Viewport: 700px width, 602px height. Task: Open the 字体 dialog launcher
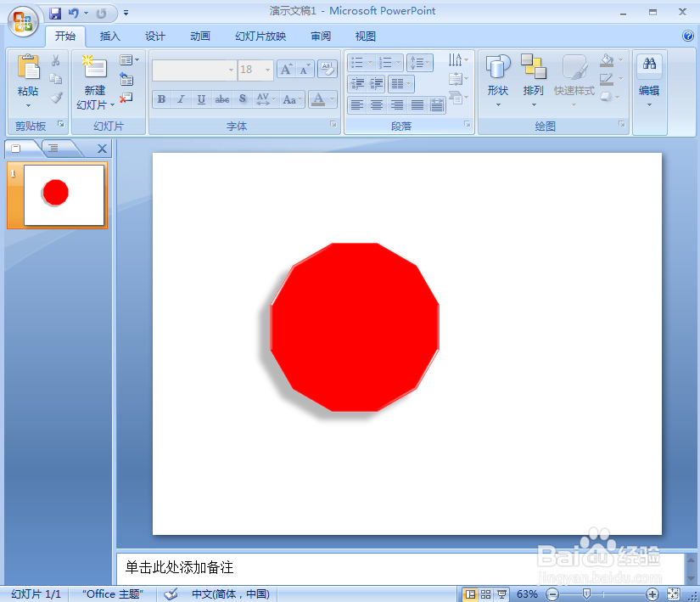(333, 124)
